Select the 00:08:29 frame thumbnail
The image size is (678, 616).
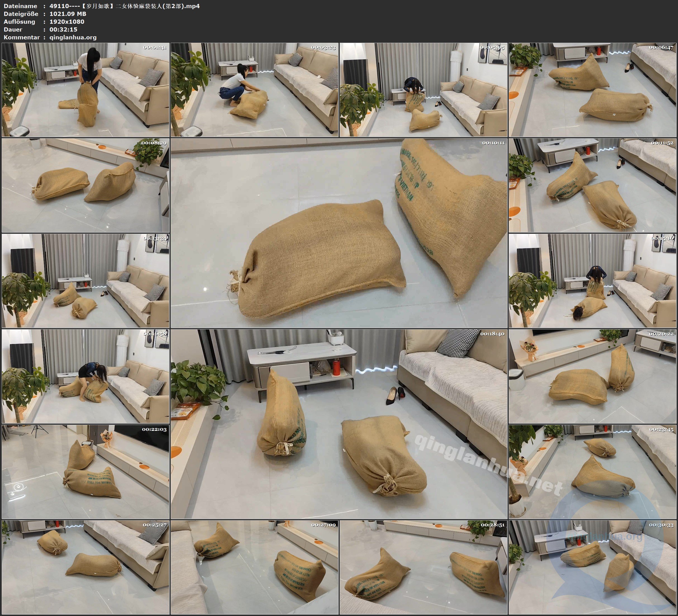click(85, 185)
